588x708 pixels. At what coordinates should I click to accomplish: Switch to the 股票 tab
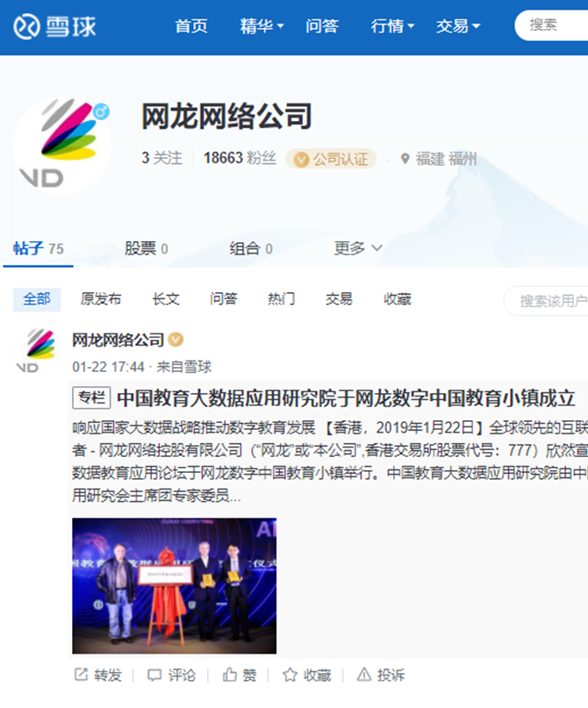[x=147, y=248]
